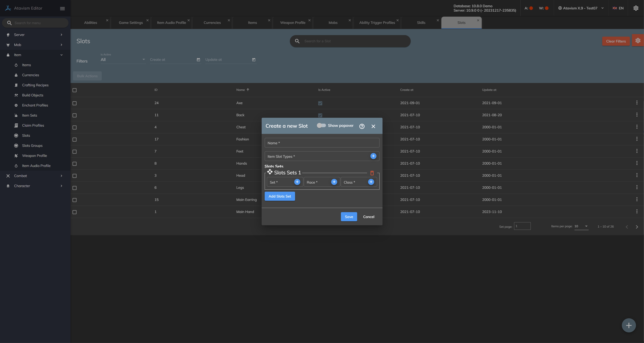Click the Add Slots Set button
The width and height of the screenshot is (644, 343).
click(x=279, y=196)
